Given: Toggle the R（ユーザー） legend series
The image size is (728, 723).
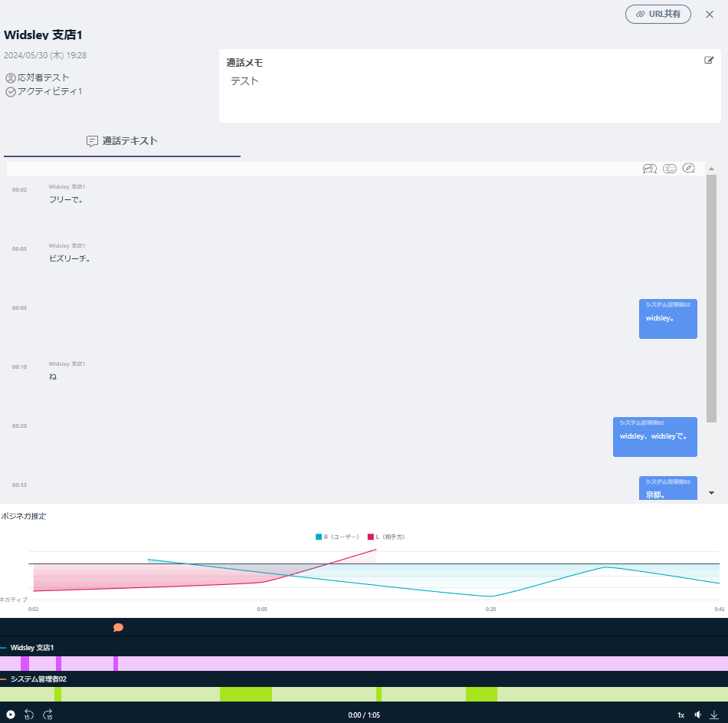Looking at the screenshot, I should [x=337, y=537].
